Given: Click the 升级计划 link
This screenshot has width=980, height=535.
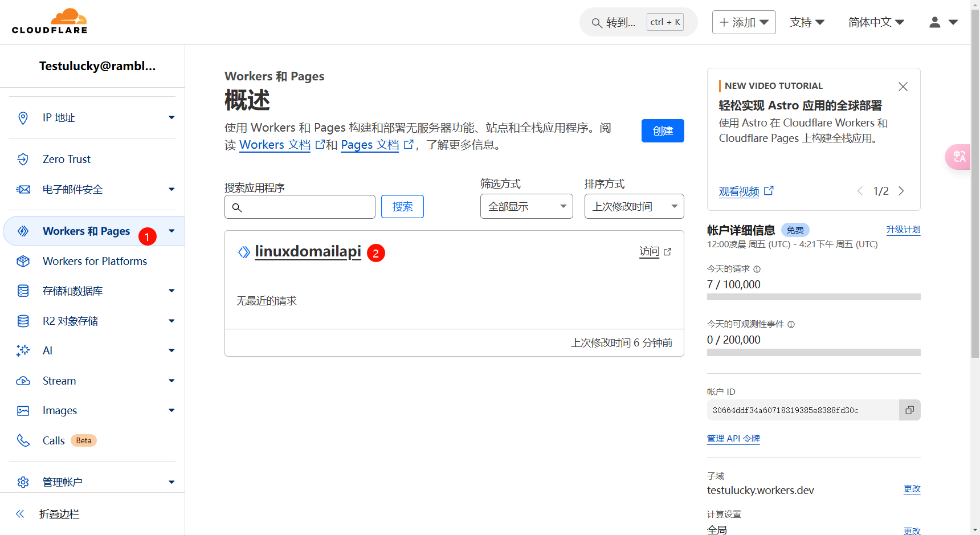Looking at the screenshot, I should click(x=903, y=229).
